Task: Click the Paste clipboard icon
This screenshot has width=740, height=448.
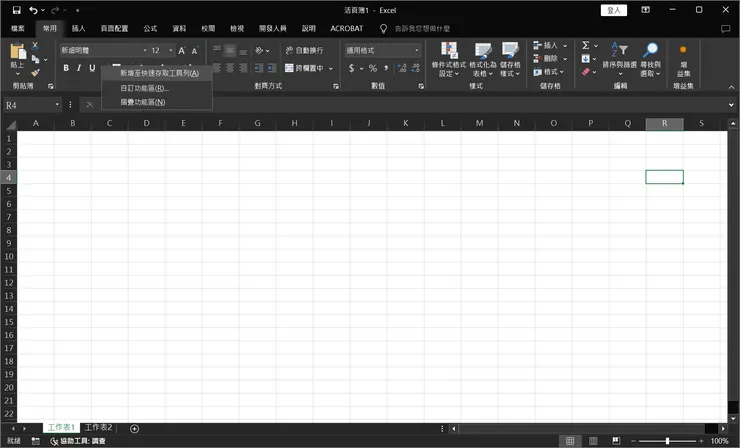Action: pos(18,51)
